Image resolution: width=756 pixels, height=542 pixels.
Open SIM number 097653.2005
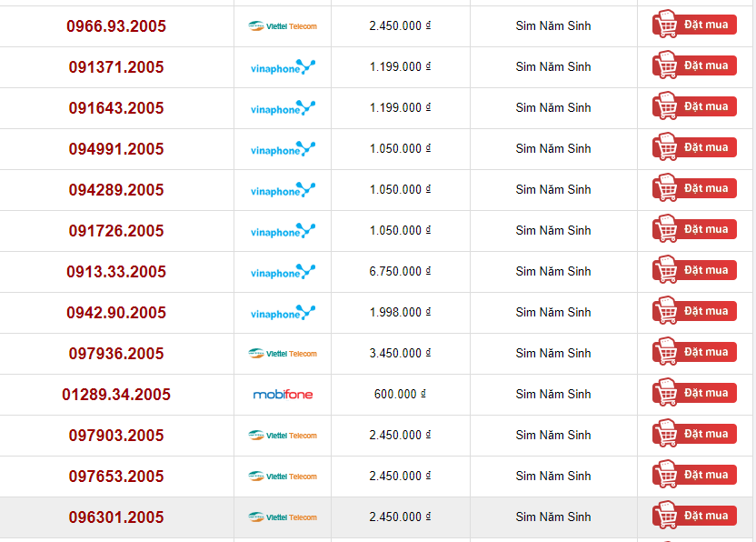[116, 477]
